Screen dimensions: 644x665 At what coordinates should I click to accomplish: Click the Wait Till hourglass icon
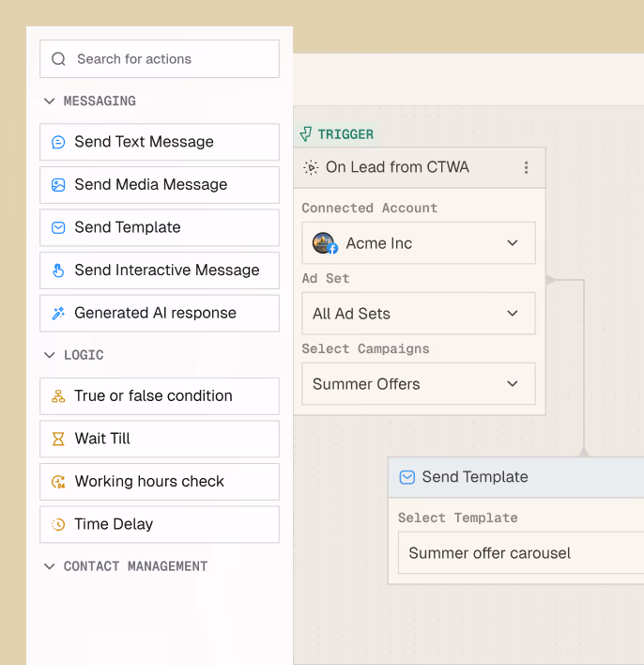[58, 439]
